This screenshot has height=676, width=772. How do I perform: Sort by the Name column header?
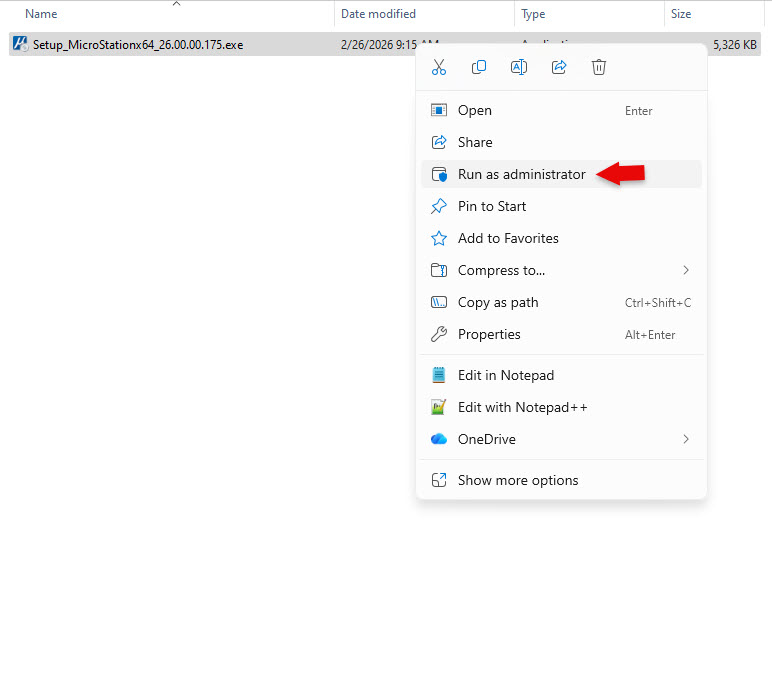(41, 14)
